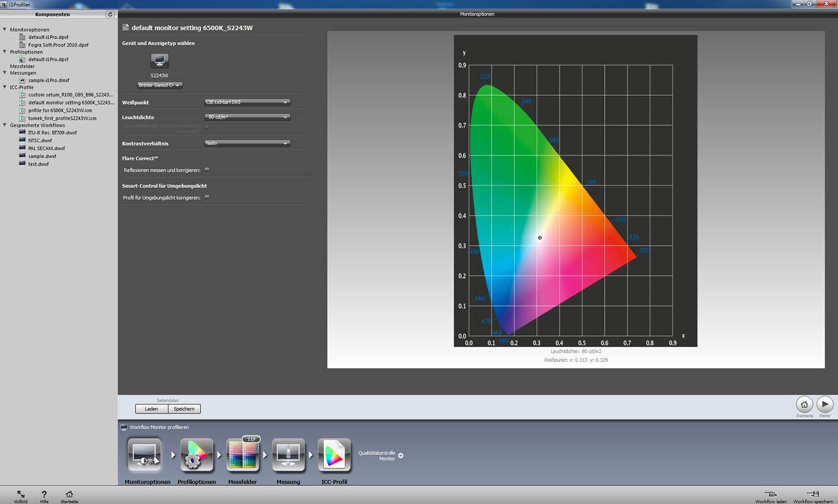838x504 pixels.
Task: Open the Leuchtdichte 80 cd/m² dropdown
Action: click(247, 117)
